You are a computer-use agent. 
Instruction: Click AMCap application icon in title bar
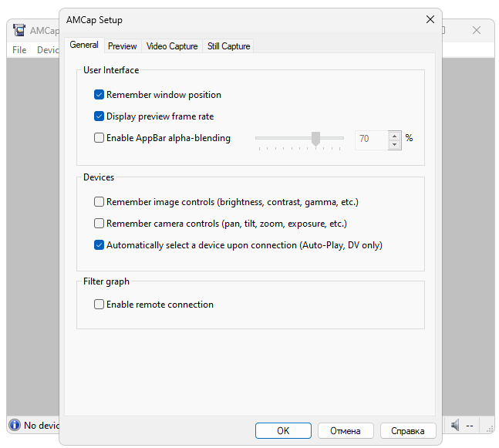[19, 30]
